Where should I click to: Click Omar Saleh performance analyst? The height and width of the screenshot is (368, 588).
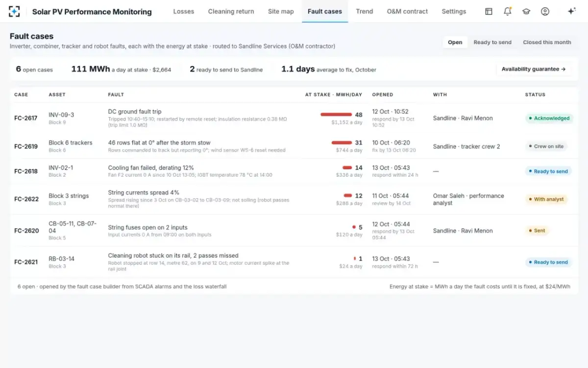[468, 199]
